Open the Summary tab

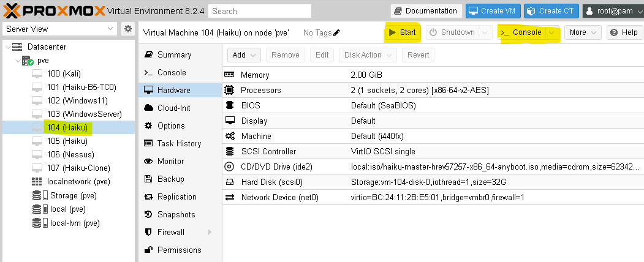(180, 54)
